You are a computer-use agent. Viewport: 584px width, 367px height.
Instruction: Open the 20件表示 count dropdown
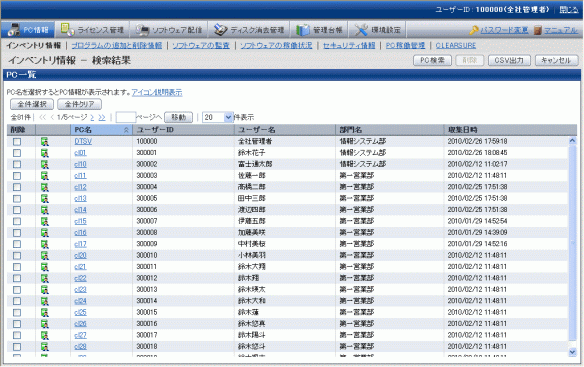(218, 117)
